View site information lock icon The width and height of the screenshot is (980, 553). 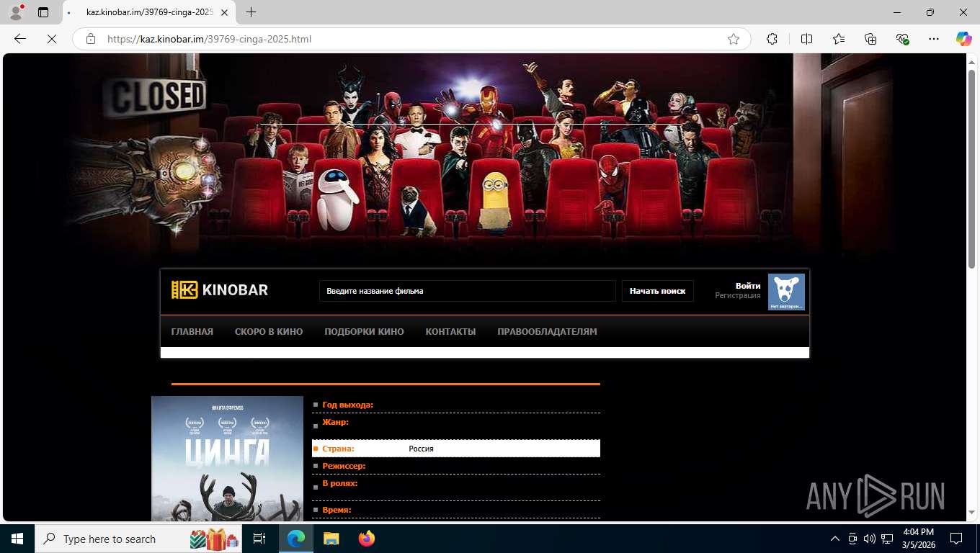(91, 39)
